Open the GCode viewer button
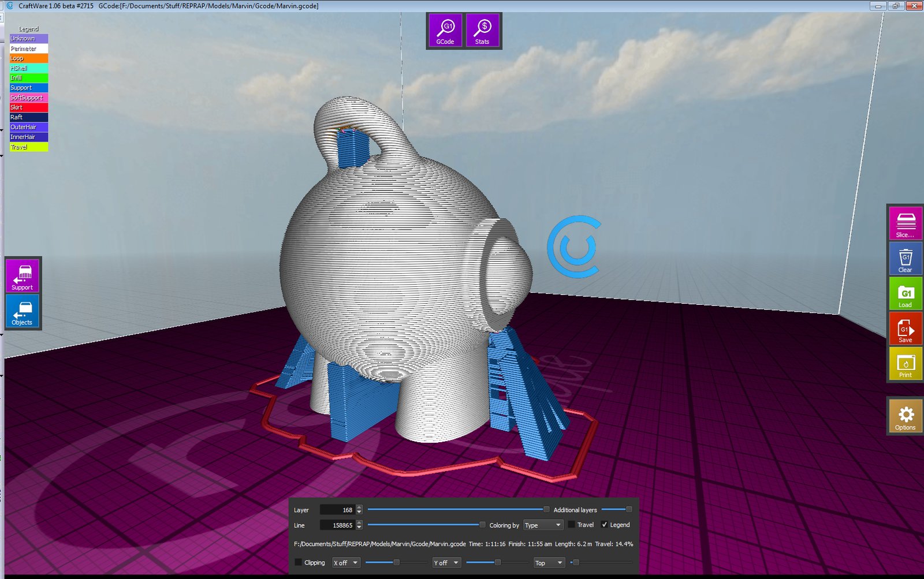This screenshot has width=924, height=579. 445,31
